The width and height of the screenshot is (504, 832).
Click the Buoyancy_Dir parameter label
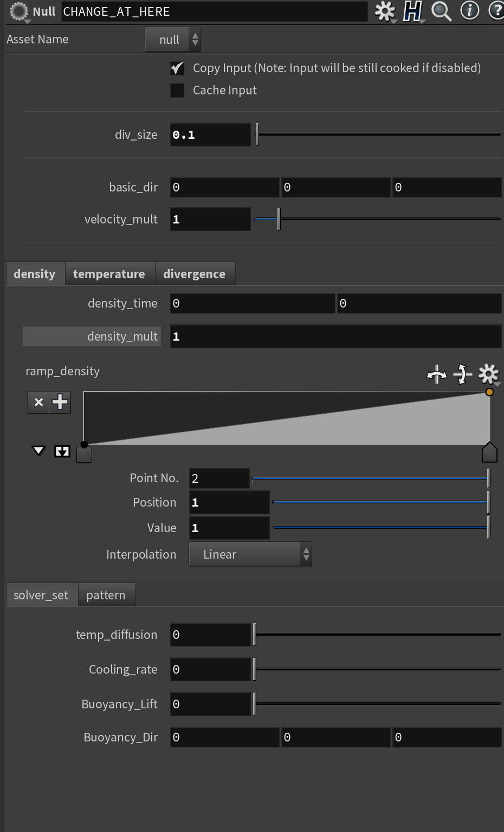pyautogui.click(x=120, y=737)
